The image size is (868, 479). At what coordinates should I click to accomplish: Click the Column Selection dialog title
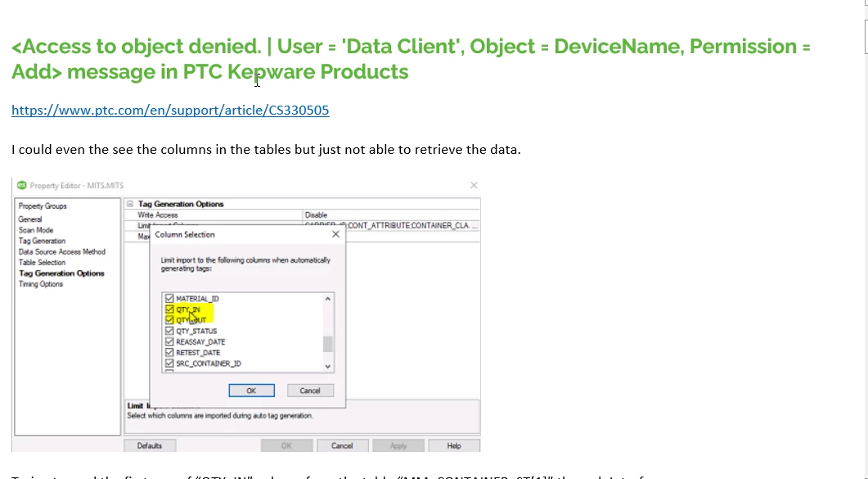[x=185, y=235]
